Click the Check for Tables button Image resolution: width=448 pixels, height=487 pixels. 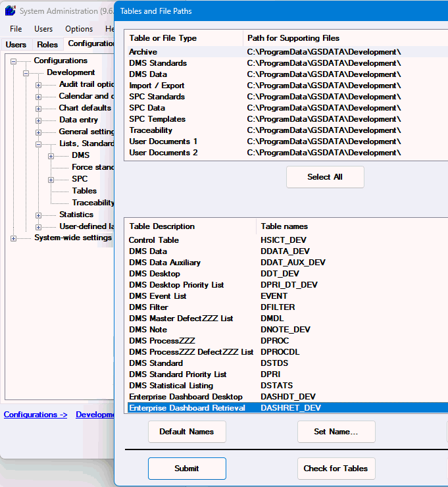coord(336,469)
